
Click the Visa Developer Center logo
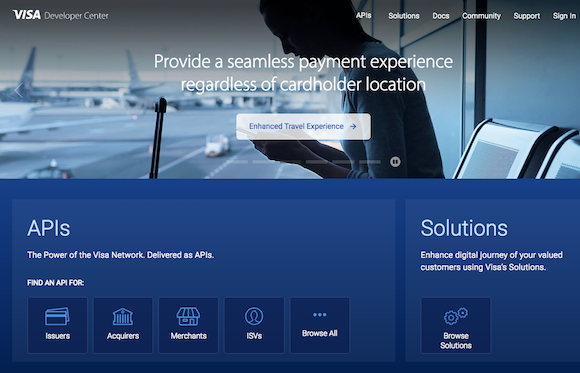pos(61,15)
